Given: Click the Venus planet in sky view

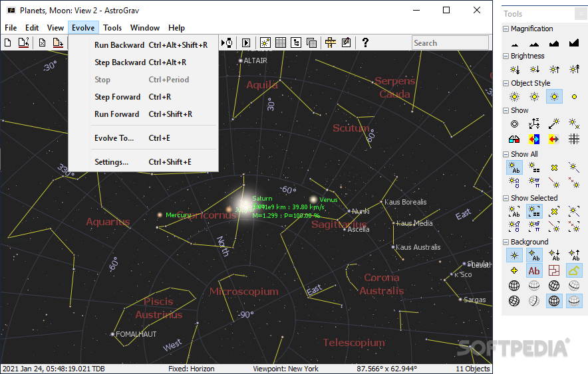Looking at the screenshot, I should [x=313, y=200].
